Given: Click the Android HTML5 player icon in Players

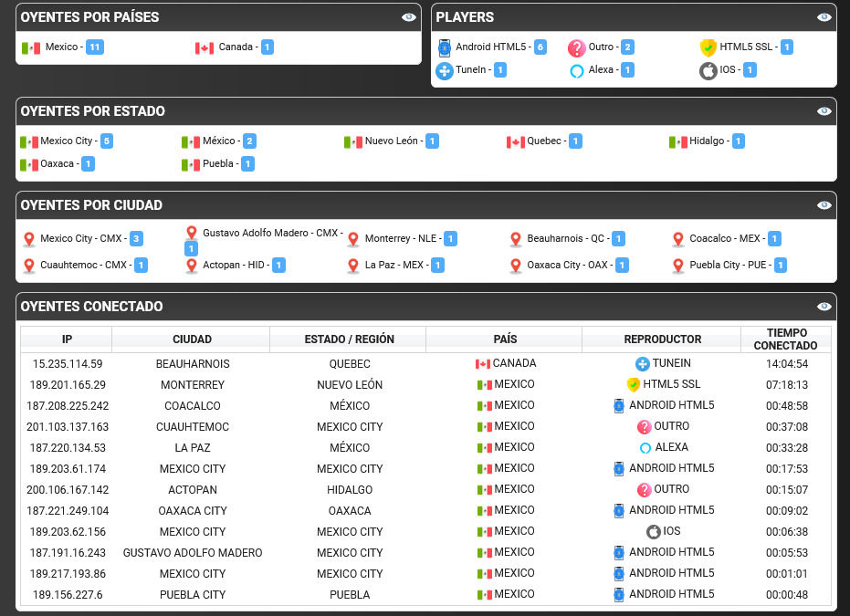Looking at the screenshot, I should [445, 47].
